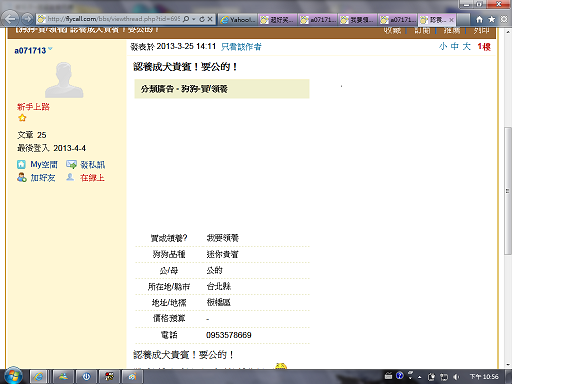The width and height of the screenshot is (576, 384).
Task: Click the page vertical scrollbar thumb
Action: 508,191
